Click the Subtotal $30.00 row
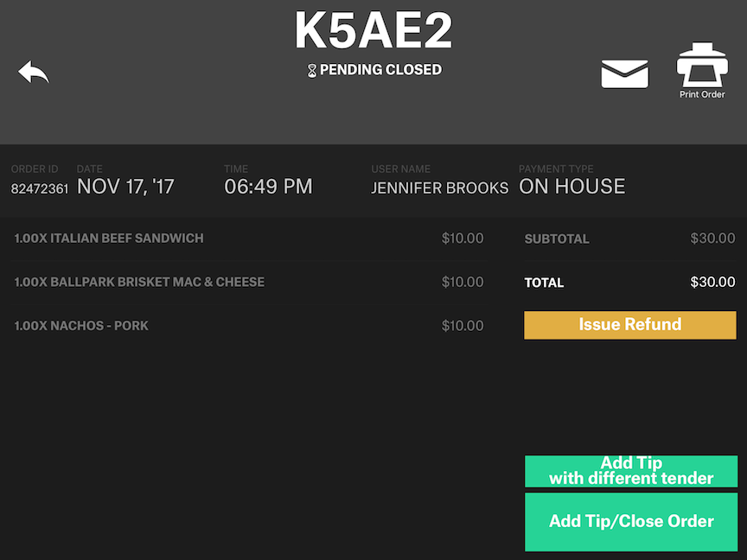 [629, 239]
